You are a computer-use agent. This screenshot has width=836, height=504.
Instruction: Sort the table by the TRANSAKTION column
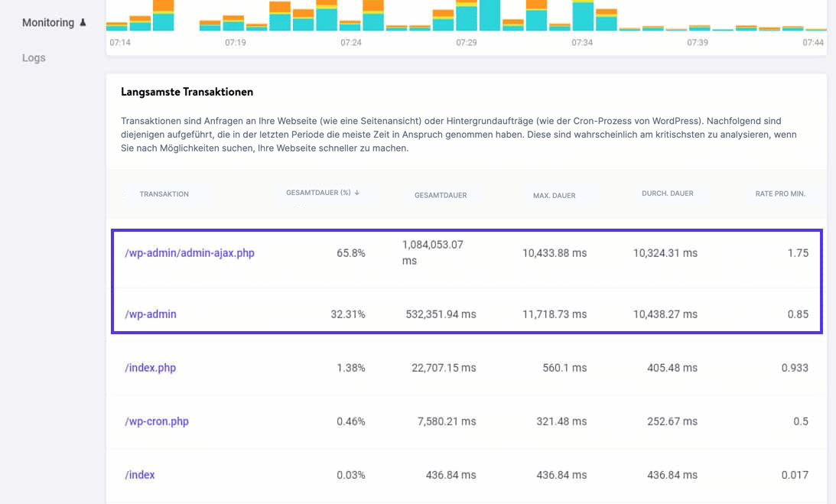pos(164,193)
